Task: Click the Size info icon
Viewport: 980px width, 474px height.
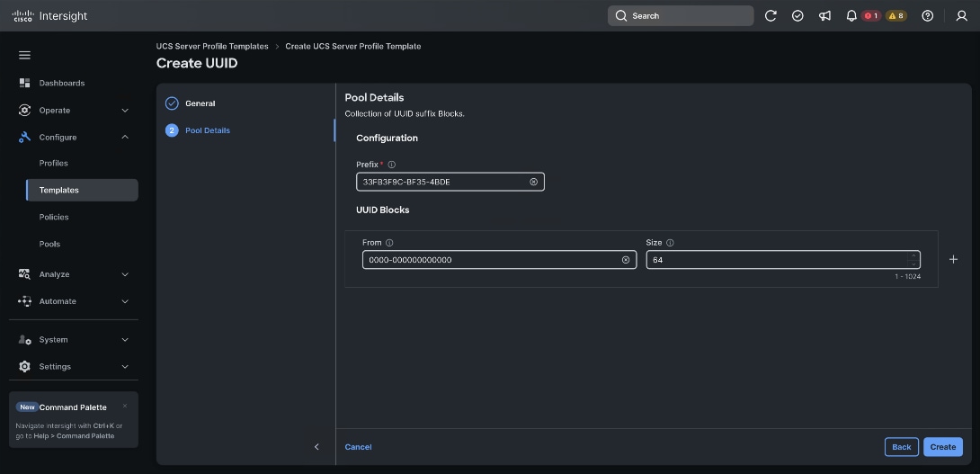Action: point(670,243)
